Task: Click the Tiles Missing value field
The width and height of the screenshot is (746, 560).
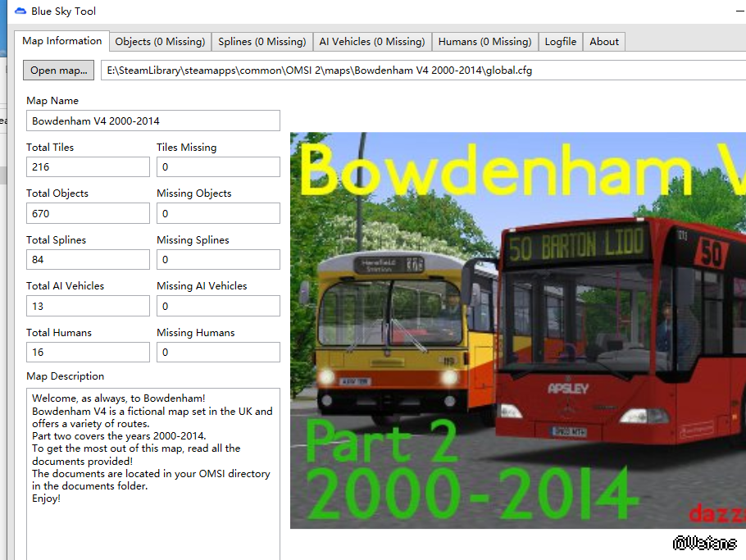Action: [218, 167]
